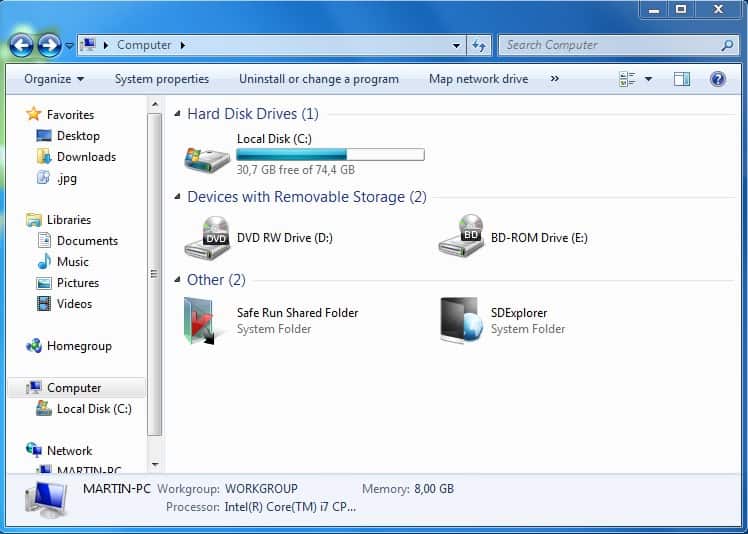This screenshot has width=748, height=534.
Task: Click DVD RW Drive (D:) label
Action: (285, 238)
